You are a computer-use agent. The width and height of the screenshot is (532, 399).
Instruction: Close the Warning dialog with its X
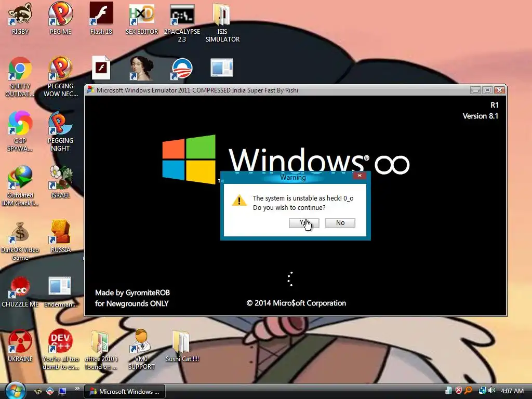[x=360, y=176]
